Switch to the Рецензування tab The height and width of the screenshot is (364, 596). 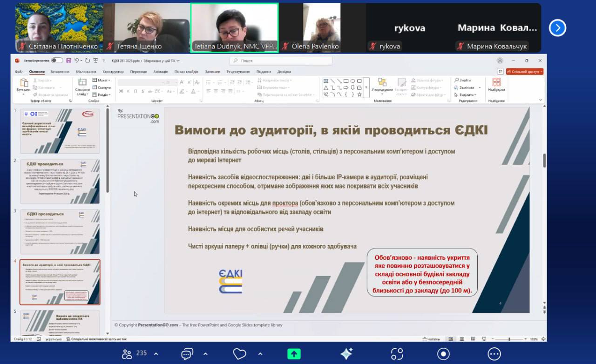(238, 72)
